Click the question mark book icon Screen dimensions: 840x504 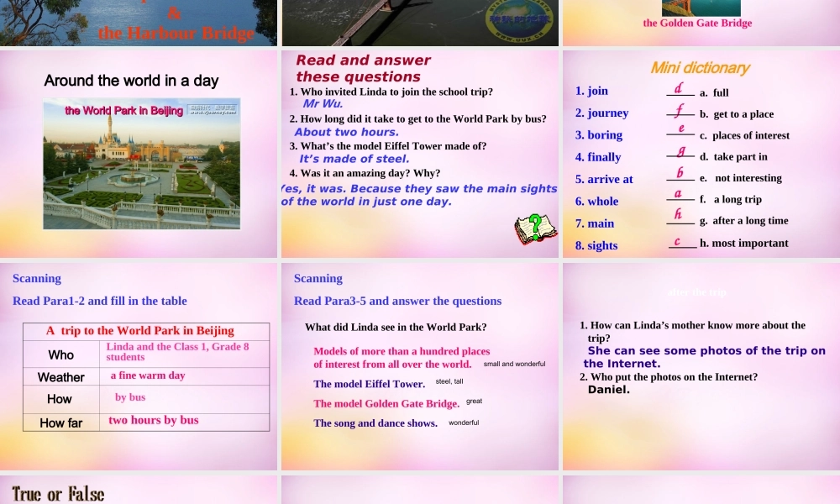point(536,229)
